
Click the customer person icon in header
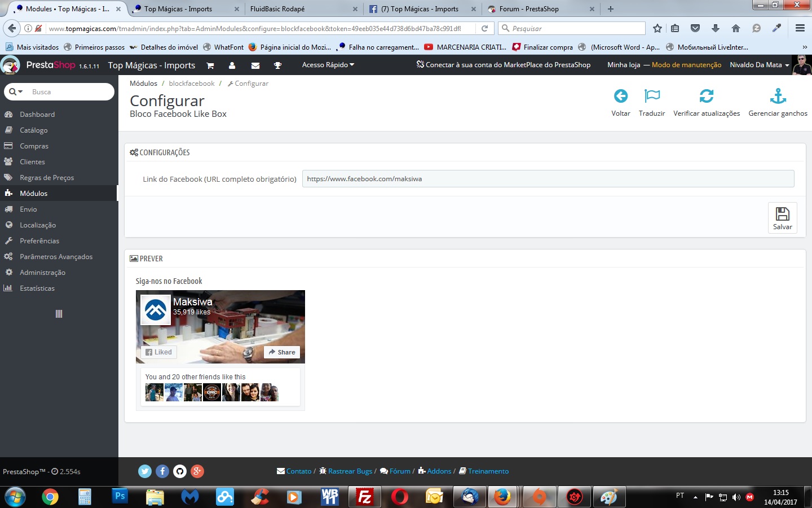pos(232,65)
